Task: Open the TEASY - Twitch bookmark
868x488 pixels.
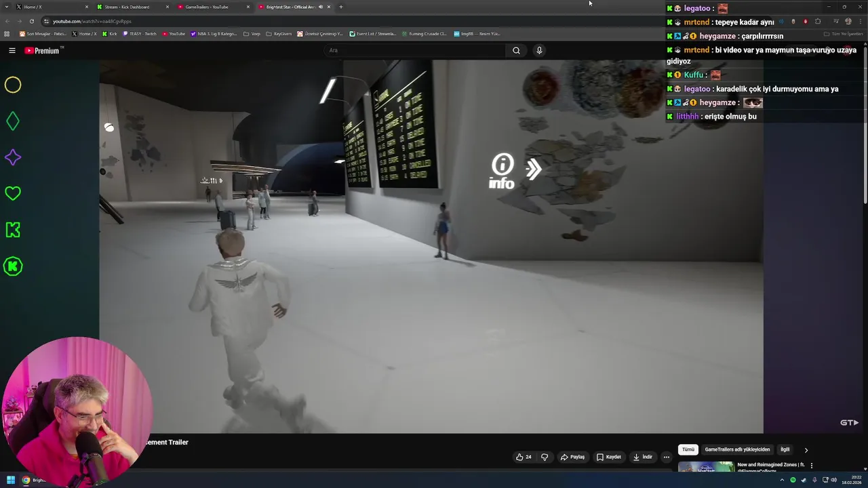Action: (x=140, y=33)
